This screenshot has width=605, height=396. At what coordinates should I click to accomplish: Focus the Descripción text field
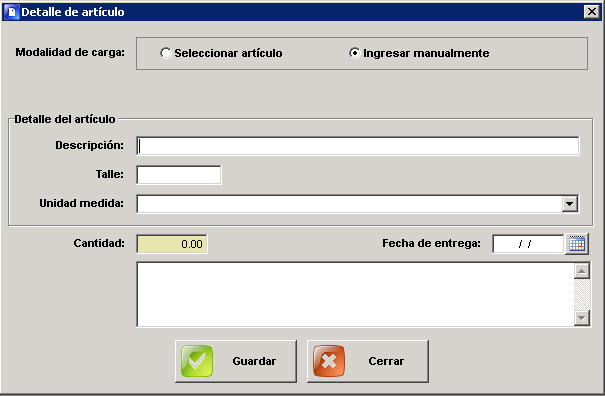click(358, 146)
